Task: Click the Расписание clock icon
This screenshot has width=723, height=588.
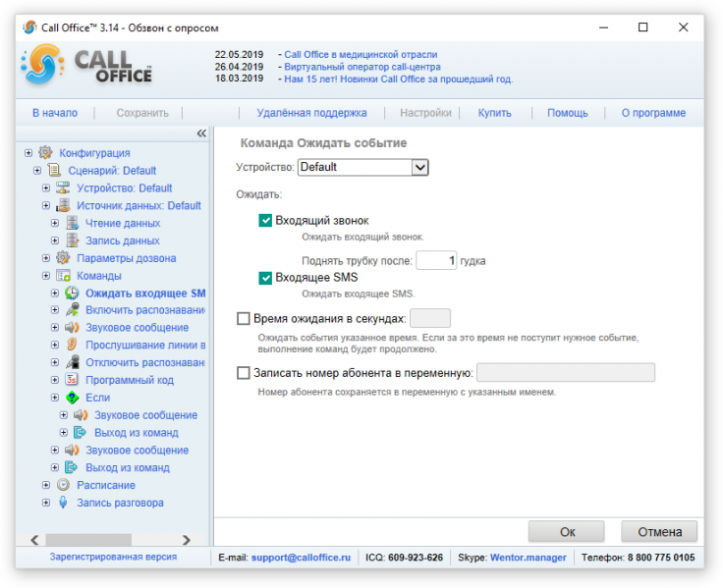Action: [63, 485]
